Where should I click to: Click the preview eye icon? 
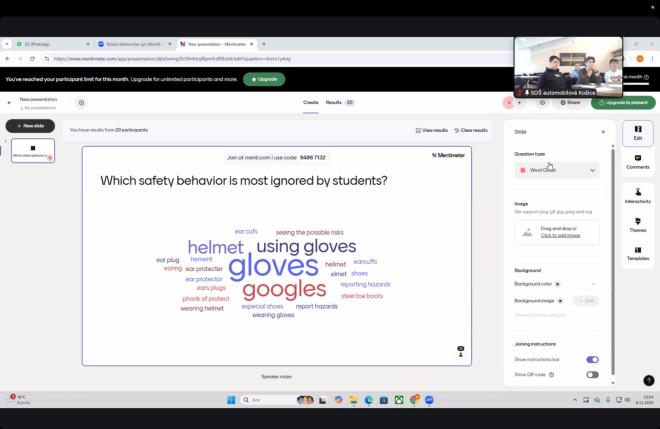542,102
